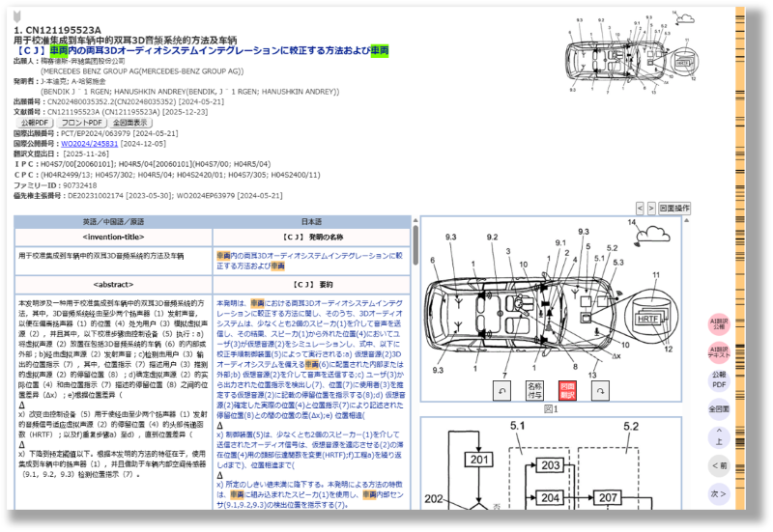Rotate the figure counterclockwise
The height and width of the screenshot is (532, 773).
click(x=501, y=389)
